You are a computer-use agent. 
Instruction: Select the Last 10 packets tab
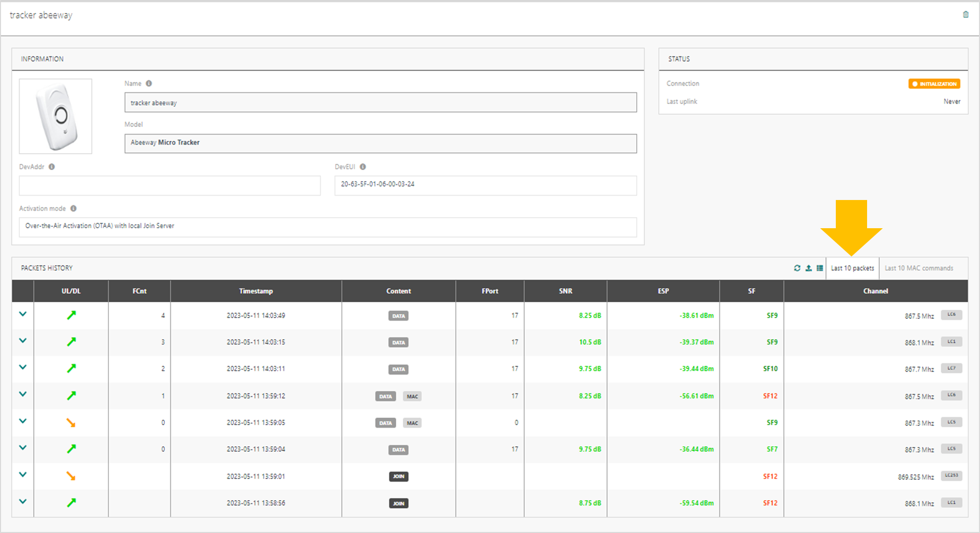852,268
